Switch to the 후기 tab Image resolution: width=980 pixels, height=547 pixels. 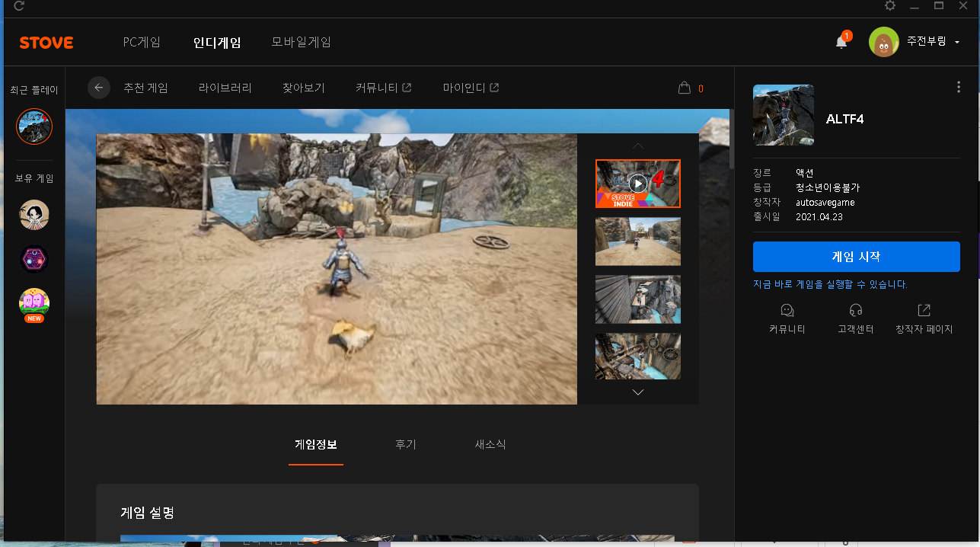405,445
